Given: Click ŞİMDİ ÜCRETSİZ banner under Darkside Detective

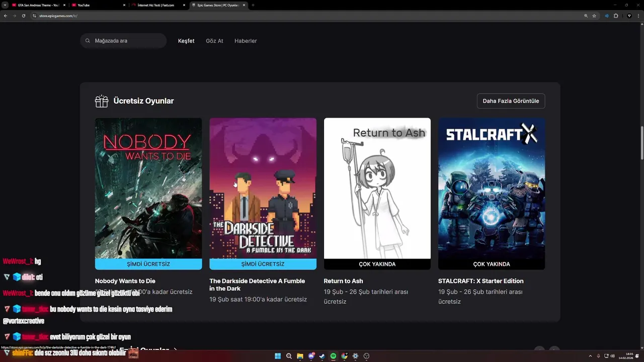Looking at the screenshot, I should 263,264.
